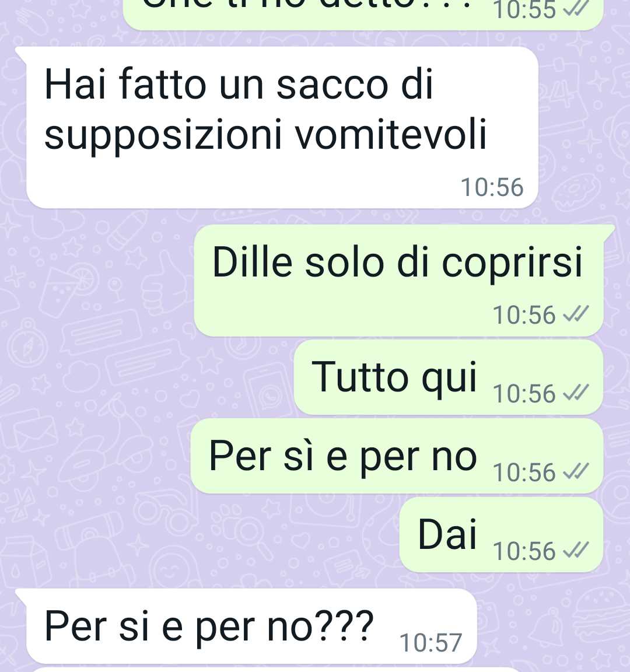Select the sent 'Per sì e per no' message
Image resolution: width=630 pixels, height=672 pixels.
[397, 456]
